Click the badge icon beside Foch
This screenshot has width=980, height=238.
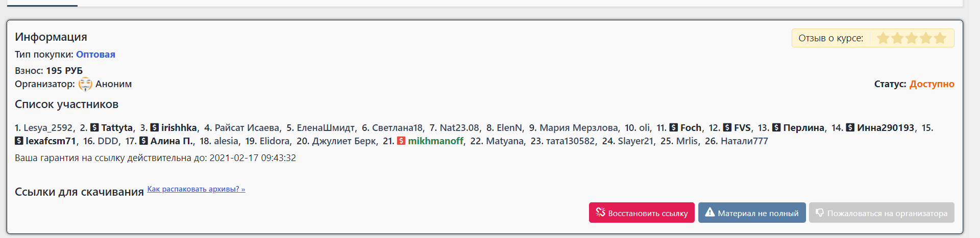[x=673, y=127]
